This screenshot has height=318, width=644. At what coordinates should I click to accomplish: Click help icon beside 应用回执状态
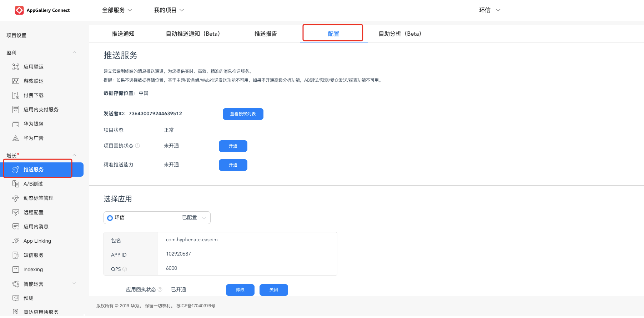pos(160,289)
